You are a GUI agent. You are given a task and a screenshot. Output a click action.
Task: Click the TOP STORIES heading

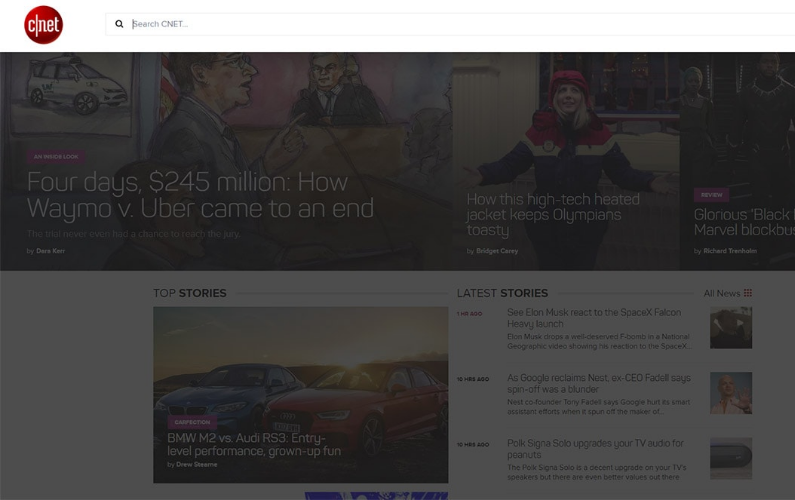[x=190, y=293]
